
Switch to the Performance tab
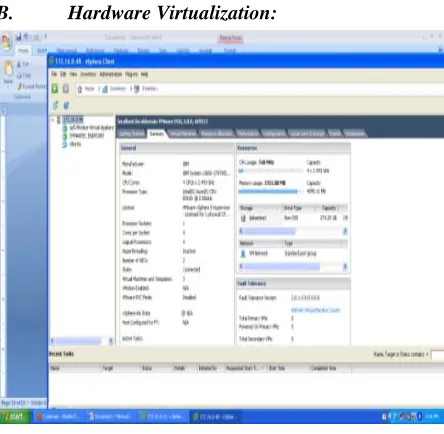[248, 134]
